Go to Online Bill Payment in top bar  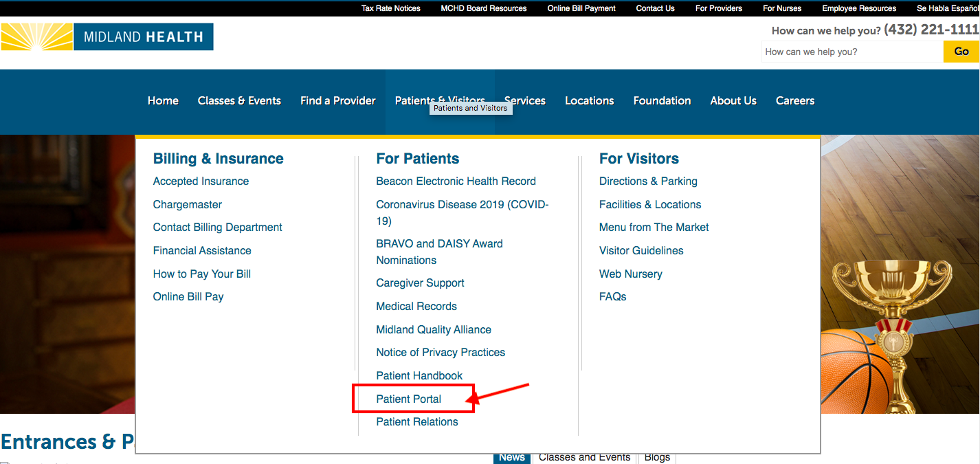click(x=581, y=8)
